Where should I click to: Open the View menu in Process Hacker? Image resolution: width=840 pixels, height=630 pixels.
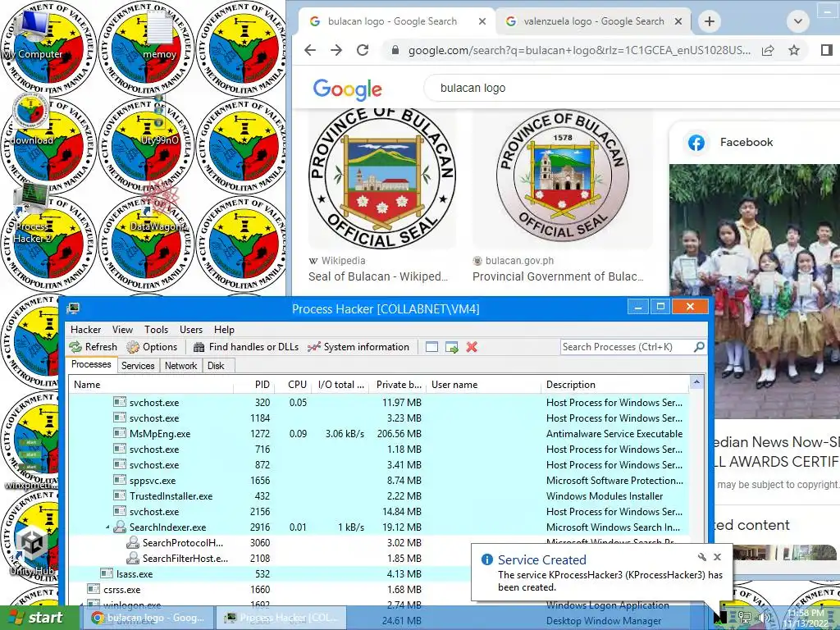click(x=122, y=330)
